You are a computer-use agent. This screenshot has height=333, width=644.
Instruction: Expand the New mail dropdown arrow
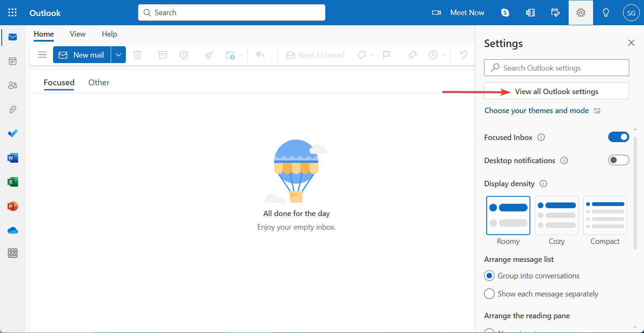click(118, 55)
